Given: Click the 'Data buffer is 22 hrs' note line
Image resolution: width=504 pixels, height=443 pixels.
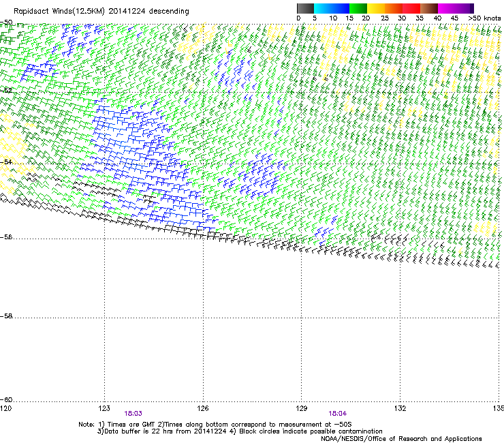Looking at the screenshot, I should pos(240,431).
